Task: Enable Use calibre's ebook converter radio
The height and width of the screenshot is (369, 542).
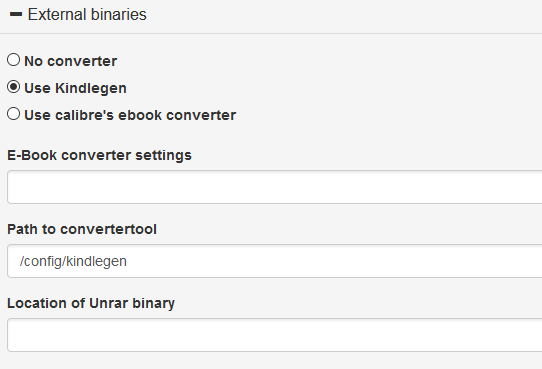Action: pos(13,114)
